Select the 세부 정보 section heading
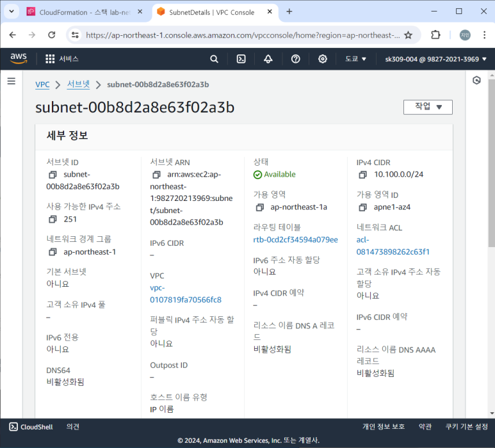This screenshot has width=495, height=448. (67, 136)
